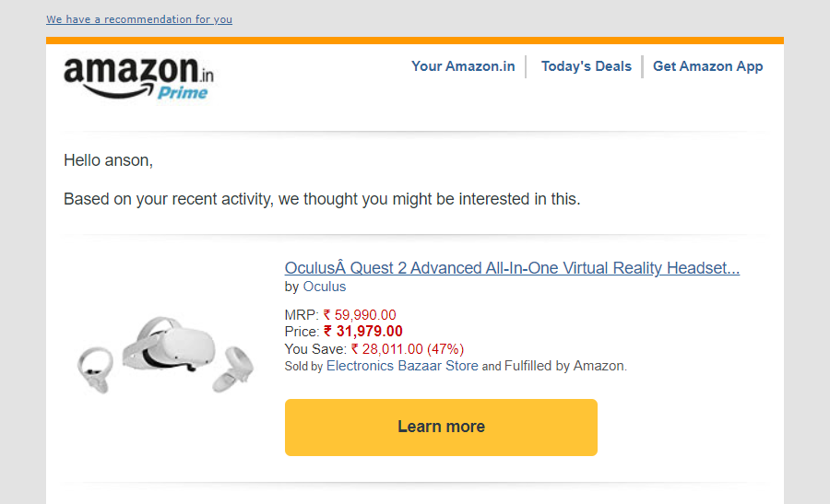
Task: Click the right controller in product image
Action: click(232, 369)
